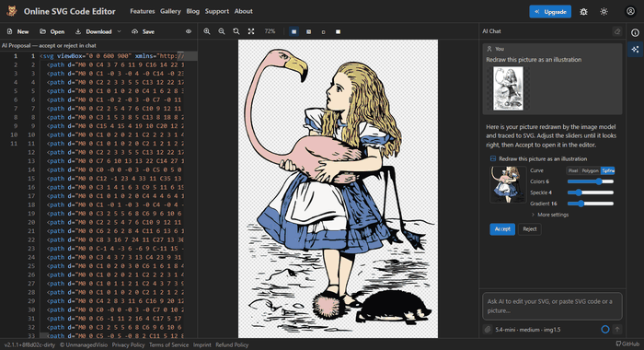Open the Refund Policy link
Image resolution: width=644 pixels, height=350 pixels.
232,345
